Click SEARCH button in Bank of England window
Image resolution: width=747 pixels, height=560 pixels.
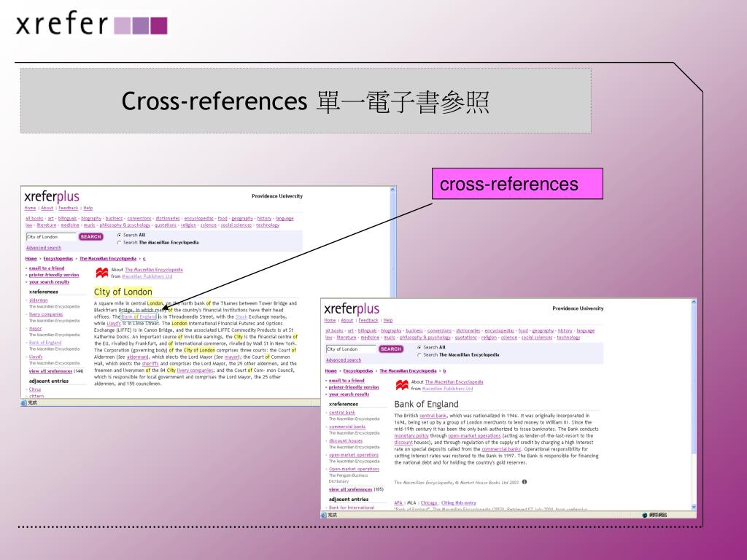391,349
